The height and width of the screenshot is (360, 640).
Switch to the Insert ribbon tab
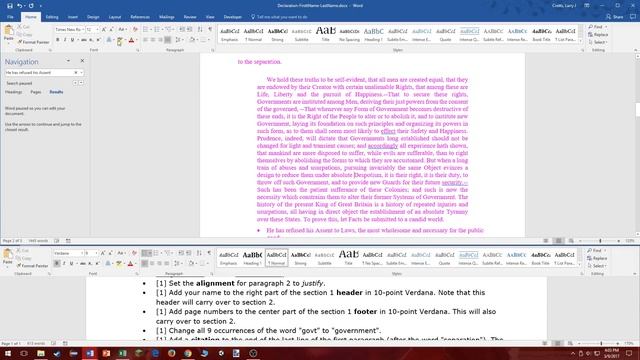73,17
